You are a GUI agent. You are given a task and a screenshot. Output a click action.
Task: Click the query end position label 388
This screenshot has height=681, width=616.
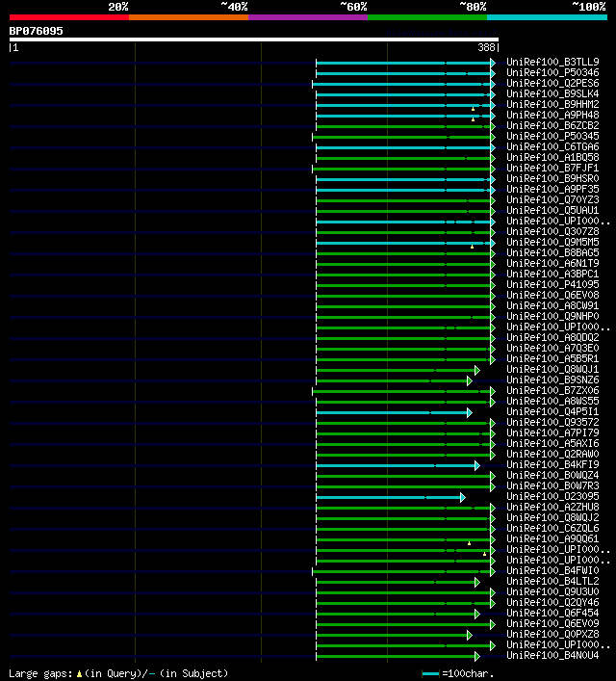486,47
